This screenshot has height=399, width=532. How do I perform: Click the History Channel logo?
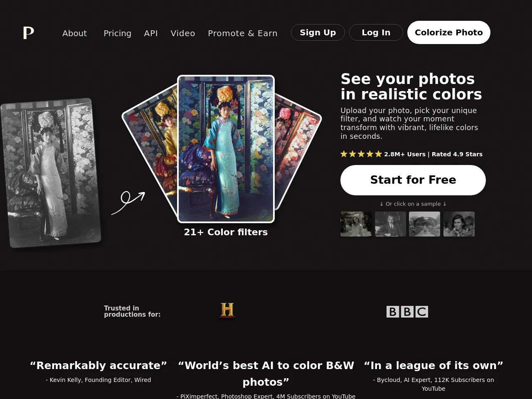pyautogui.click(x=227, y=312)
